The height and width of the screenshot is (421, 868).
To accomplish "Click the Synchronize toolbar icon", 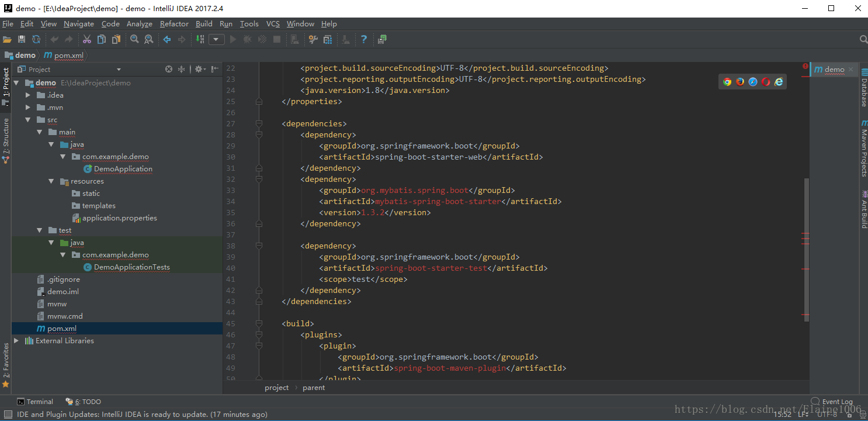I will (x=36, y=39).
